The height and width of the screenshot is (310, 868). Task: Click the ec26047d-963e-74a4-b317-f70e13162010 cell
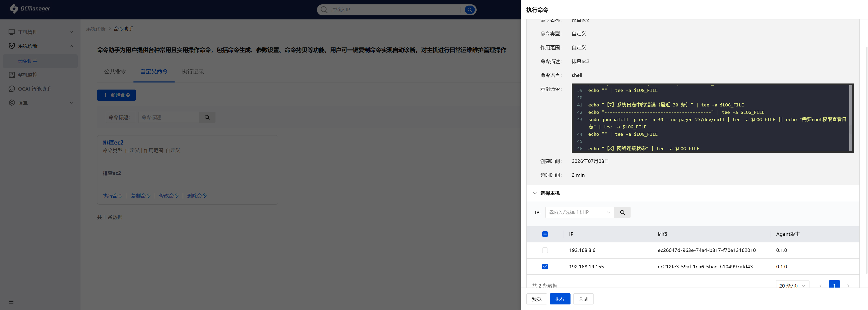pyautogui.click(x=707, y=250)
